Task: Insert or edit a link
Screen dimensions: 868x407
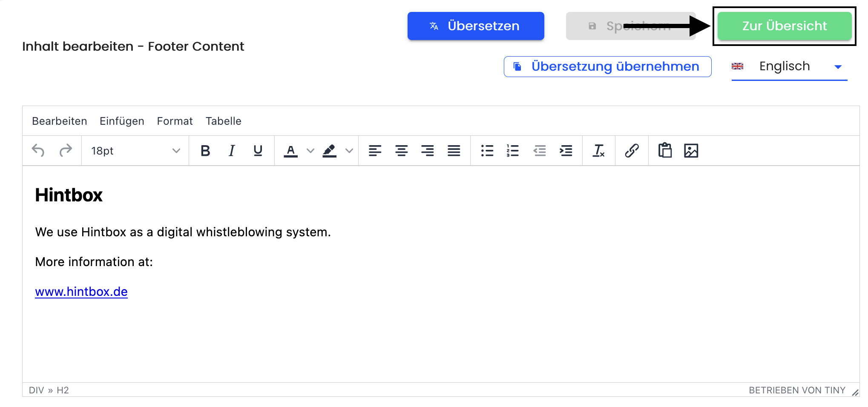Action: (x=632, y=151)
